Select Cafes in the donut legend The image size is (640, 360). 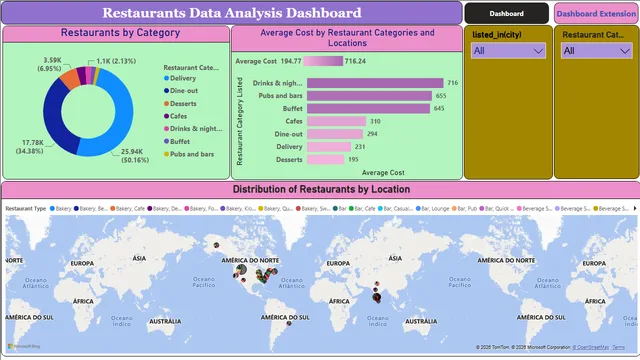point(176,116)
